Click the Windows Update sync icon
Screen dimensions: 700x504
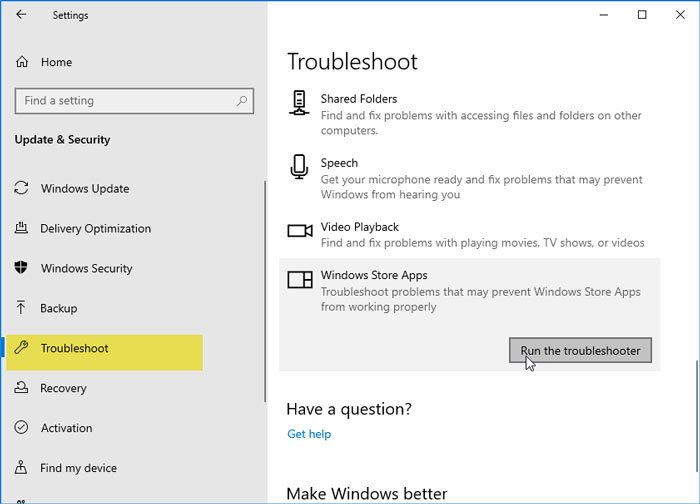click(x=21, y=188)
